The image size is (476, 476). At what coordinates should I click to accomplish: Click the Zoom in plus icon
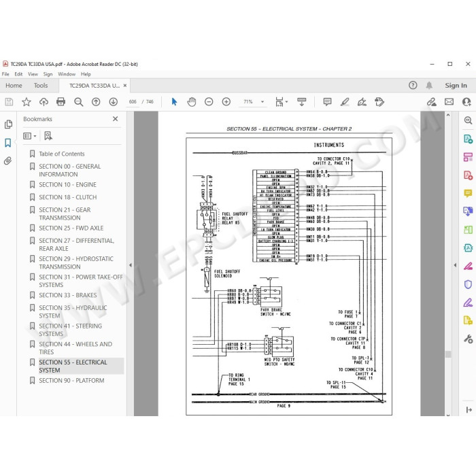coord(226,102)
